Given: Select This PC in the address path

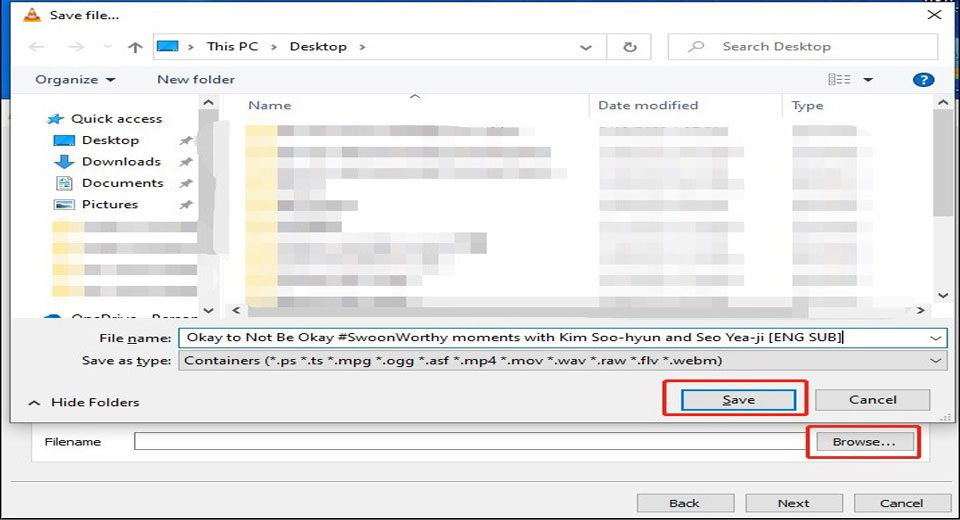Looking at the screenshot, I should pyautogui.click(x=232, y=47).
